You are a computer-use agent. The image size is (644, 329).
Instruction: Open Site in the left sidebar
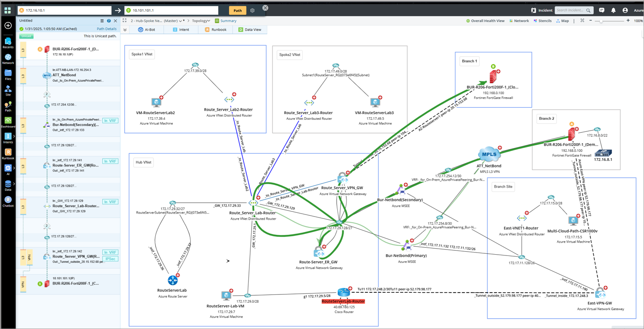(8, 91)
